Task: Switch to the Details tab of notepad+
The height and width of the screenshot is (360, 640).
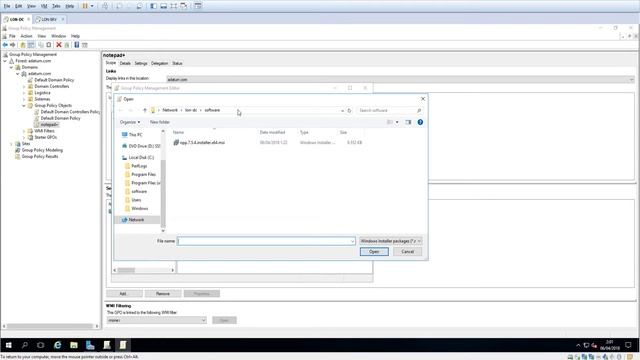Action: [125, 63]
